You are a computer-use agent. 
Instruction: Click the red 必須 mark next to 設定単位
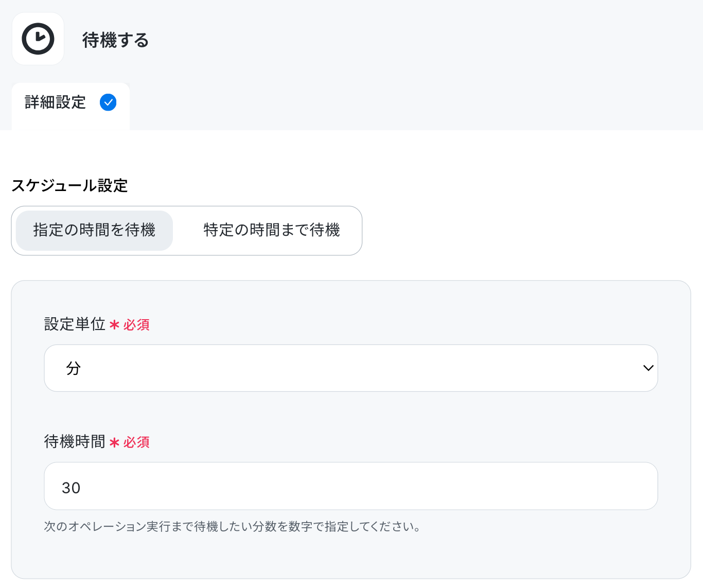click(x=137, y=325)
